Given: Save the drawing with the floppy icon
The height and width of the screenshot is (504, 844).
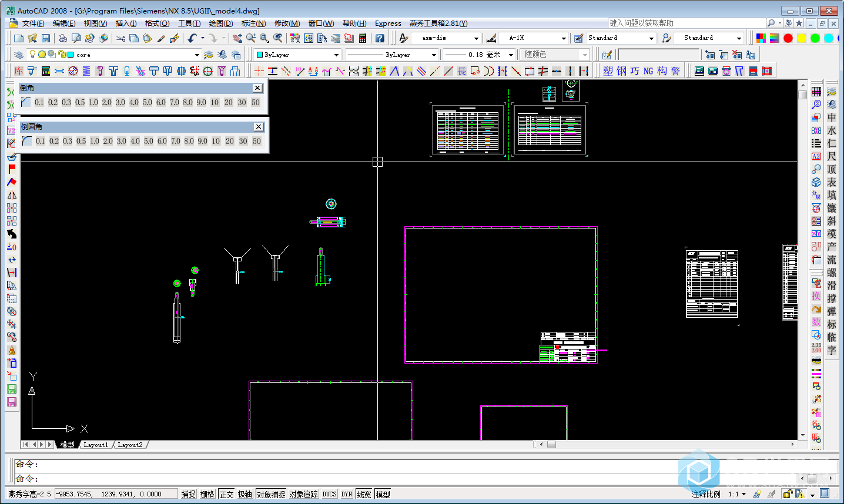Looking at the screenshot, I should coord(46,38).
